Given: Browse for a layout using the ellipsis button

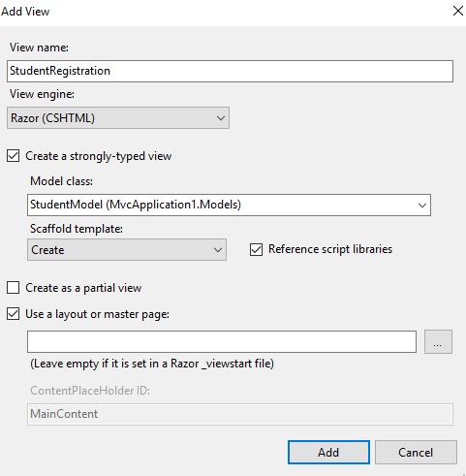Looking at the screenshot, I should [x=438, y=341].
